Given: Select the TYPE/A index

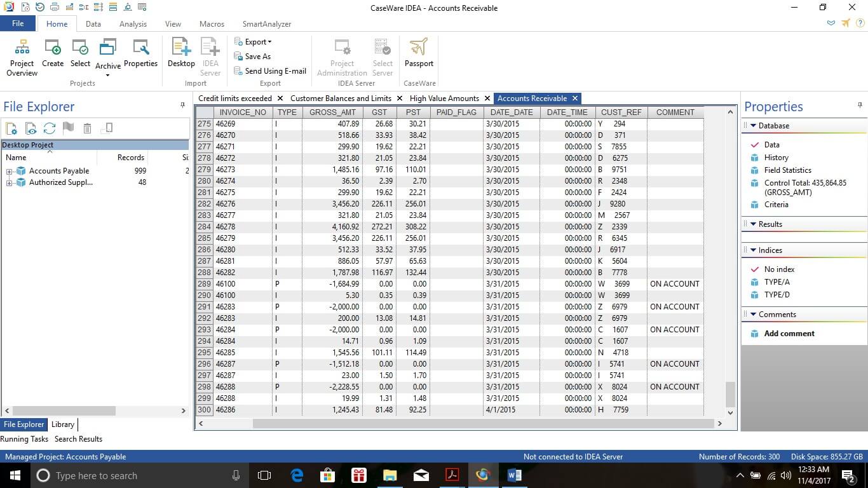Looking at the screenshot, I should [776, 282].
